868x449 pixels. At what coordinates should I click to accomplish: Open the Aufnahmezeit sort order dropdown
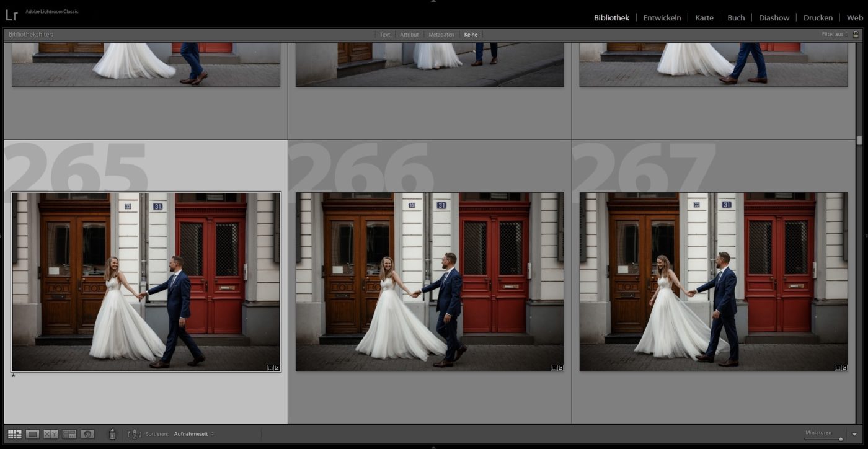[194, 434]
